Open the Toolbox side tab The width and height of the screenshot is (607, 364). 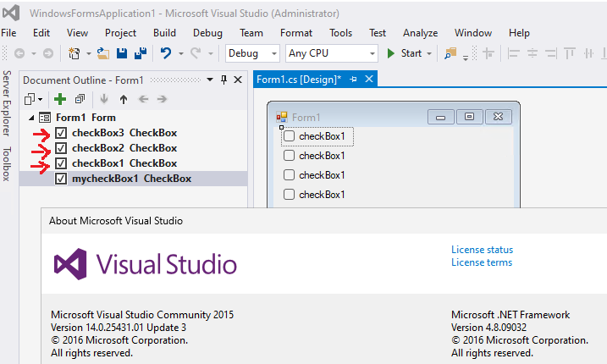7,163
